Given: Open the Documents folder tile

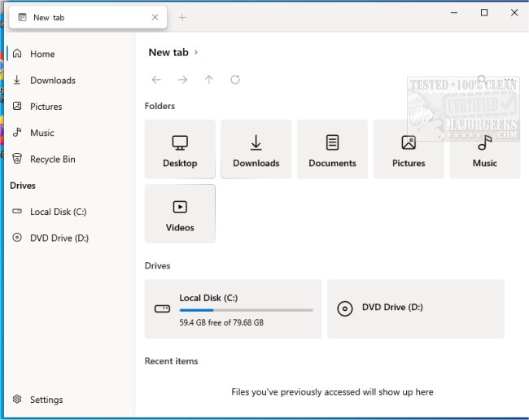Looking at the screenshot, I should coord(332,149).
